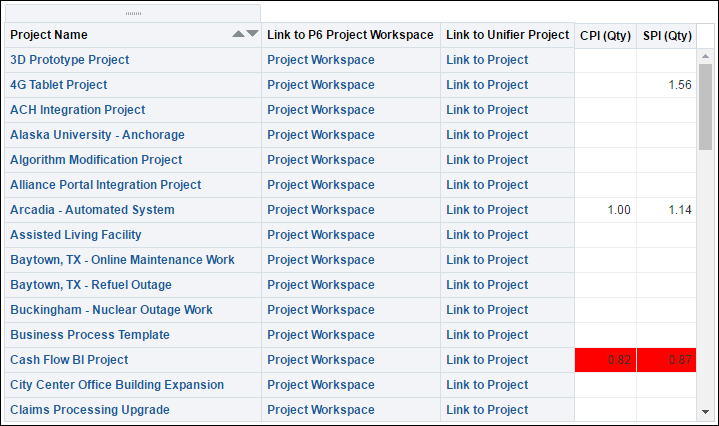Select red SPI cell 0.87 for Cash Flow BI
719x426 pixels.
tap(666, 360)
